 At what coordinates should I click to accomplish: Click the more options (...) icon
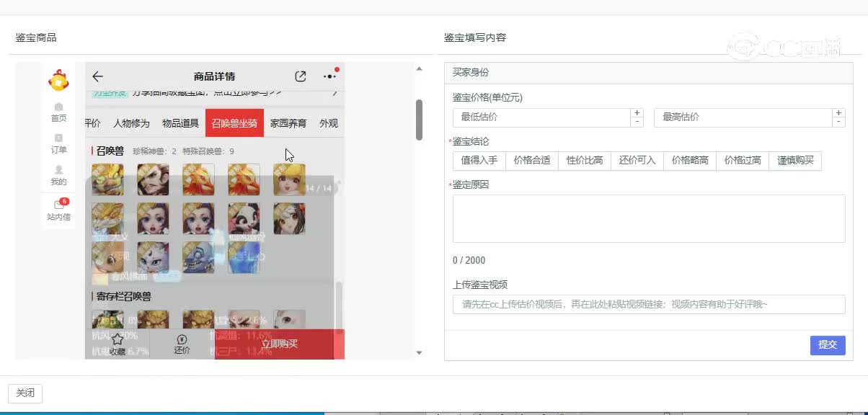click(x=329, y=76)
